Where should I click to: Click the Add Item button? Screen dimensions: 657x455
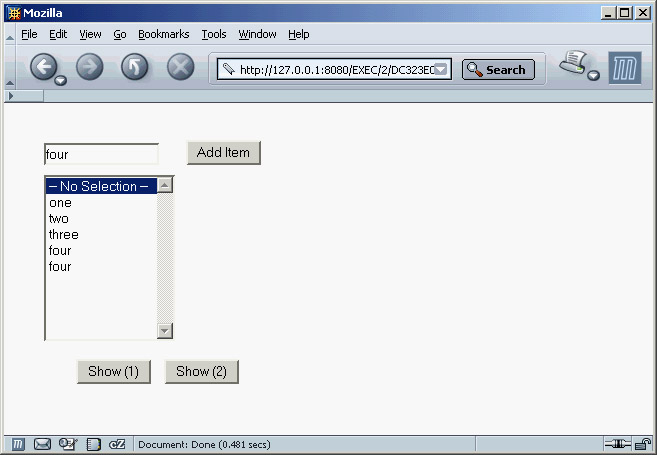tap(223, 152)
